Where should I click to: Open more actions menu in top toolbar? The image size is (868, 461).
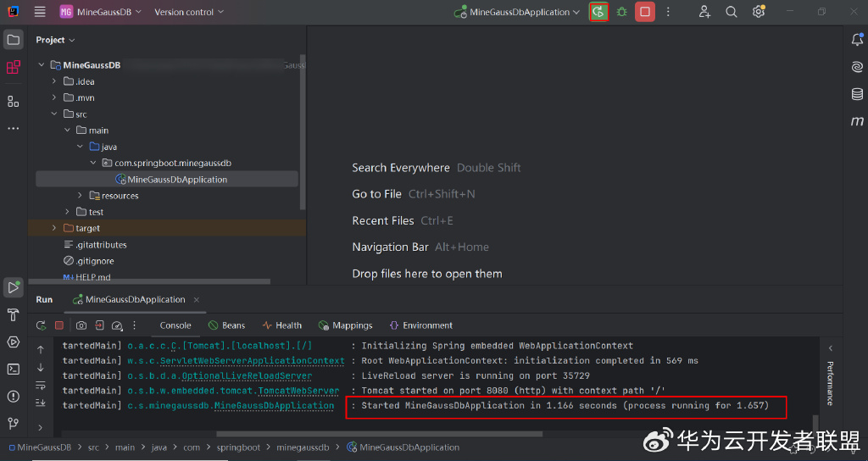click(x=668, y=12)
